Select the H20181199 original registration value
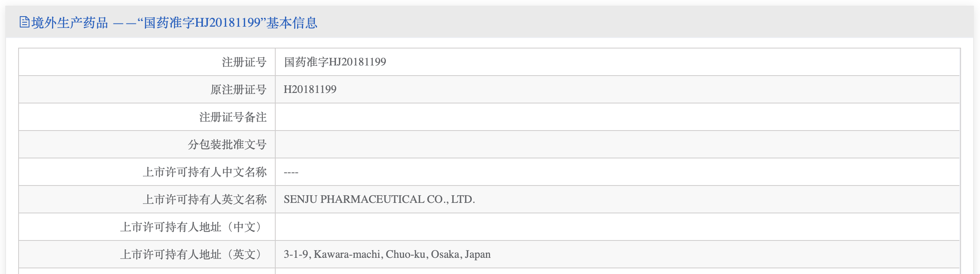980x274 pixels. pyautogui.click(x=310, y=89)
